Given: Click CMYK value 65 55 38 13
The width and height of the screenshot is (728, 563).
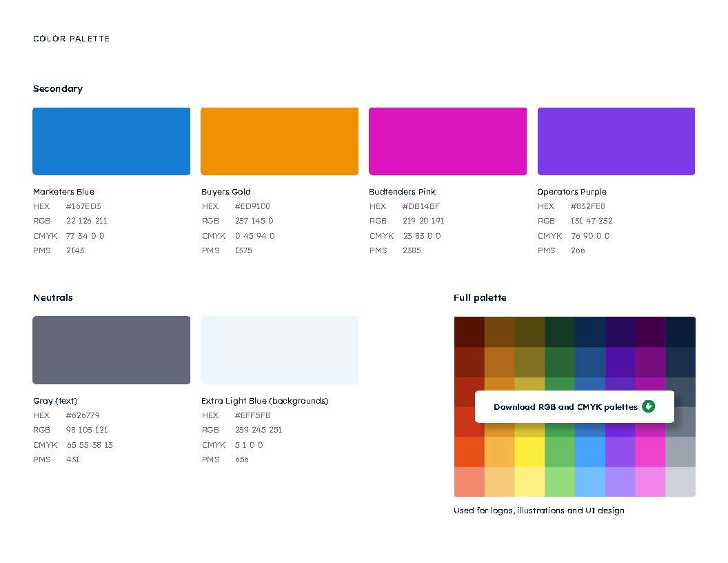Looking at the screenshot, I should 90,445.
